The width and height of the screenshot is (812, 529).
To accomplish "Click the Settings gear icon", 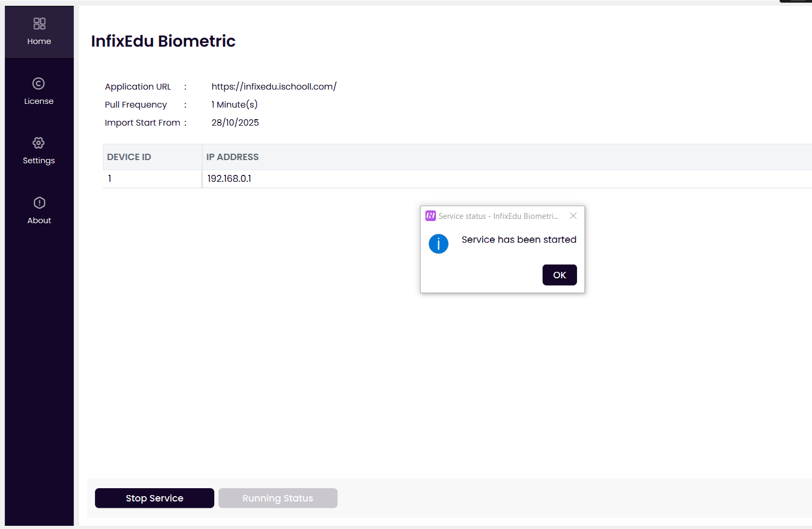I will [39, 143].
